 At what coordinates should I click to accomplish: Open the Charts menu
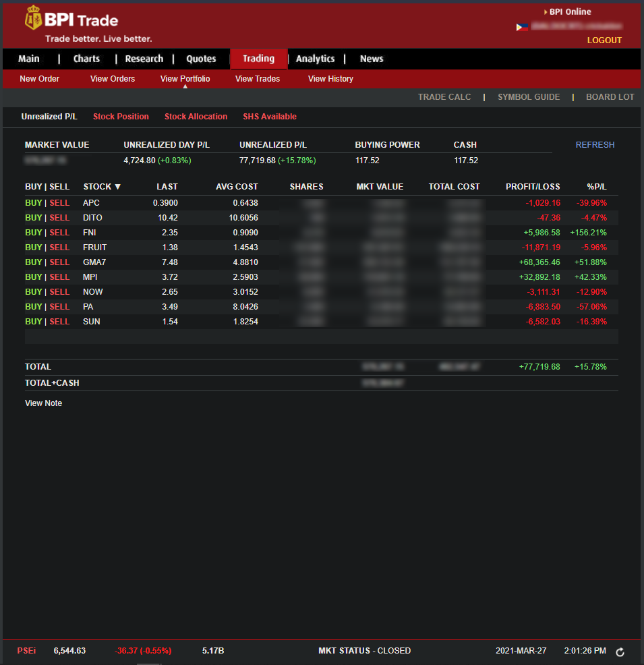pyautogui.click(x=86, y=59)
